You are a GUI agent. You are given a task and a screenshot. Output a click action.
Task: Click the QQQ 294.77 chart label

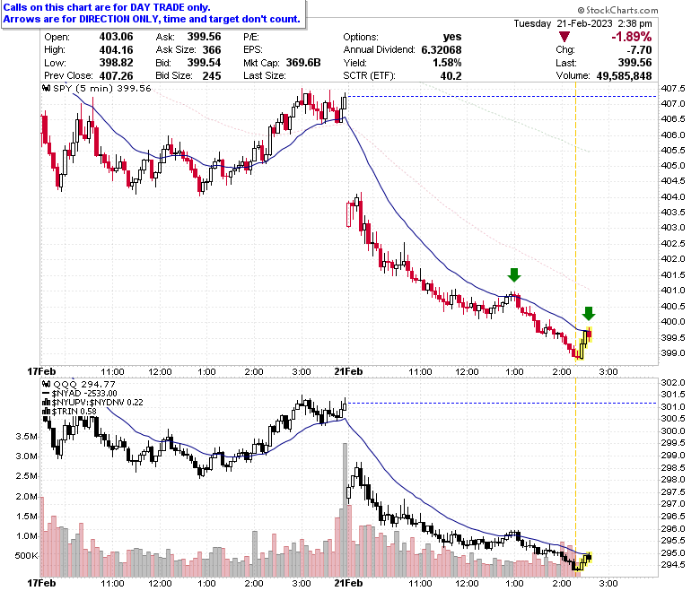point(84,385)
